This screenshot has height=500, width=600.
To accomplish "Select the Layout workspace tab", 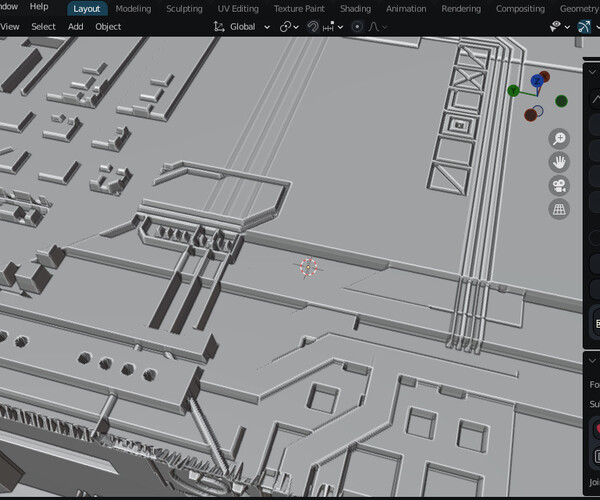I will [87, 9].
